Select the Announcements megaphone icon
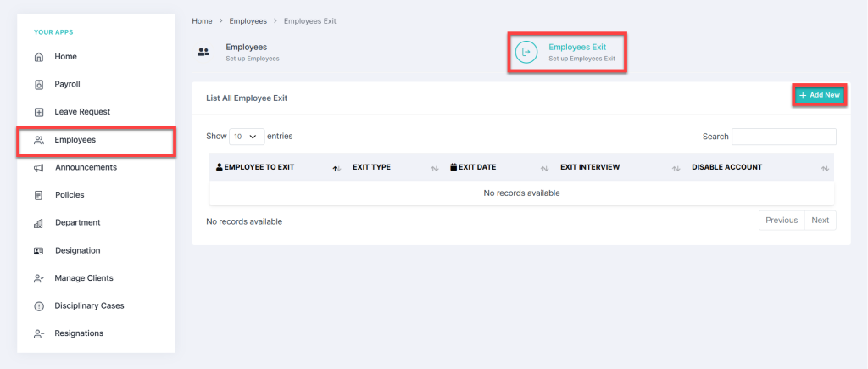868x369 pixels. coord(38,168)
